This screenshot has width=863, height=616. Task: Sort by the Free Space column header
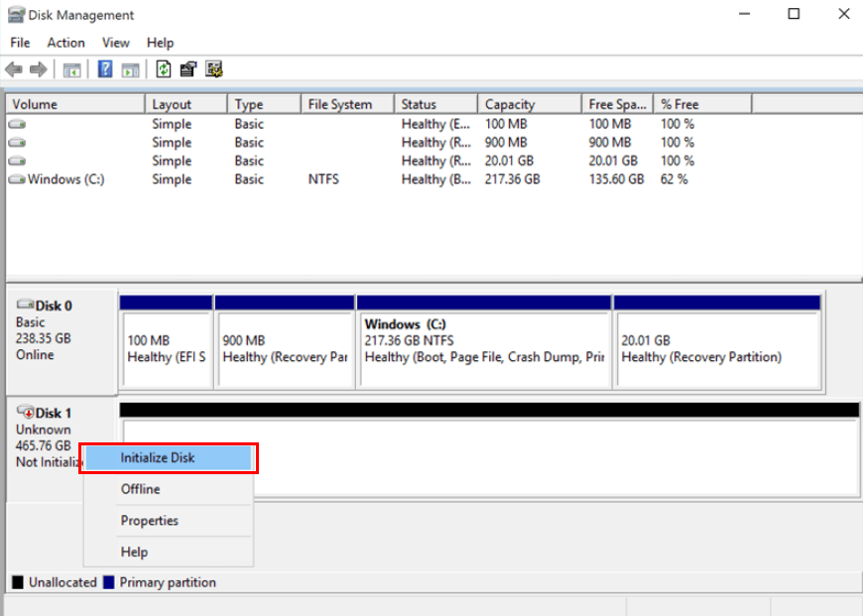click(x=618, y=104)
